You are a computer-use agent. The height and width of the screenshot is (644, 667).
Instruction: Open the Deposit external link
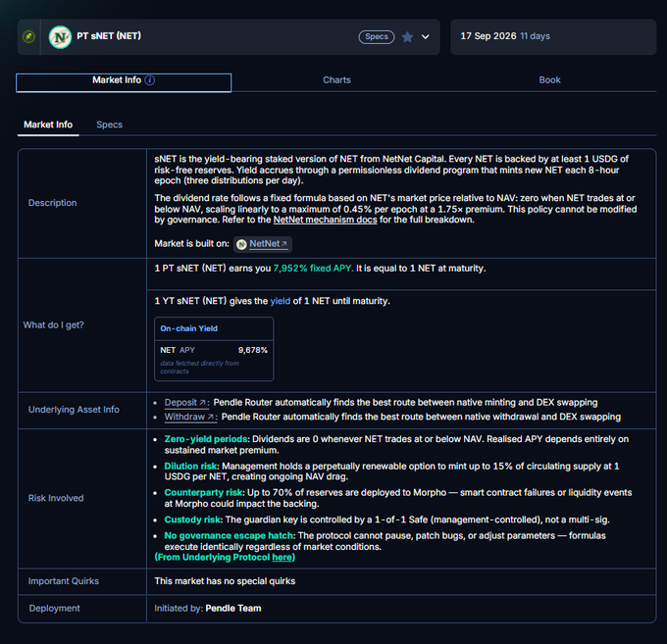(x=184, y=403)
